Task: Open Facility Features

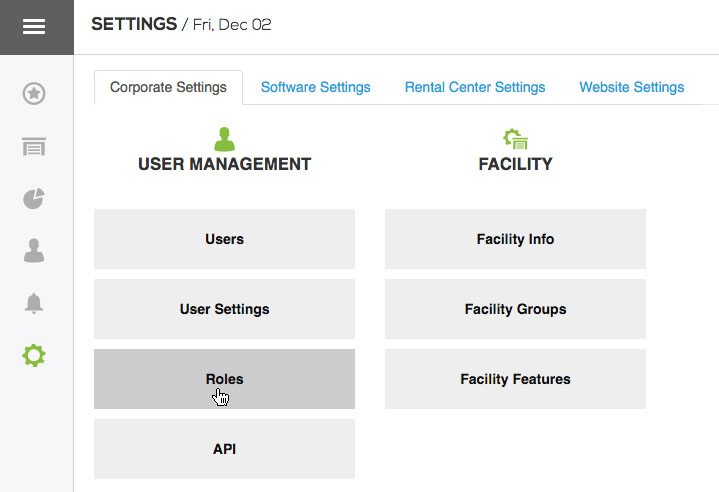Action: pos(515,379)
